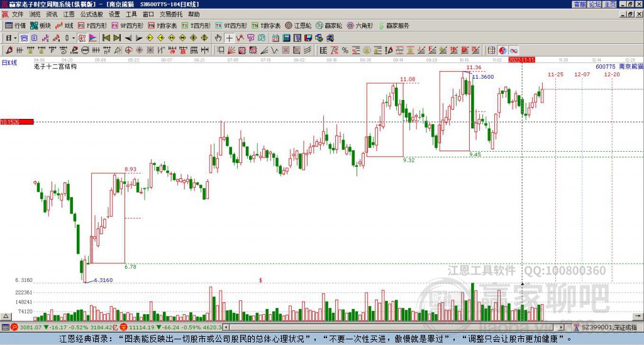Open the 文件 menu
Image resolution: width=644 pixels, height=345 pixels.
point(18,14)
